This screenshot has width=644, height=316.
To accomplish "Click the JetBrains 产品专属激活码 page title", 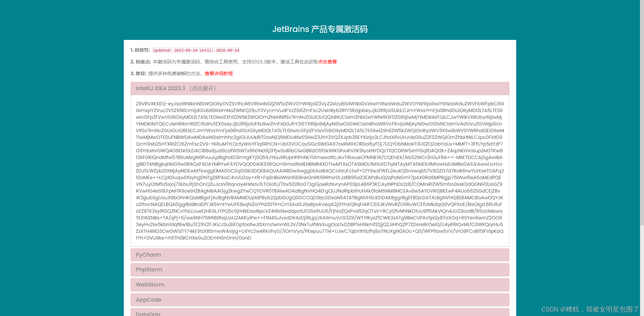I will pyautogui.click(x=320, y=29).
